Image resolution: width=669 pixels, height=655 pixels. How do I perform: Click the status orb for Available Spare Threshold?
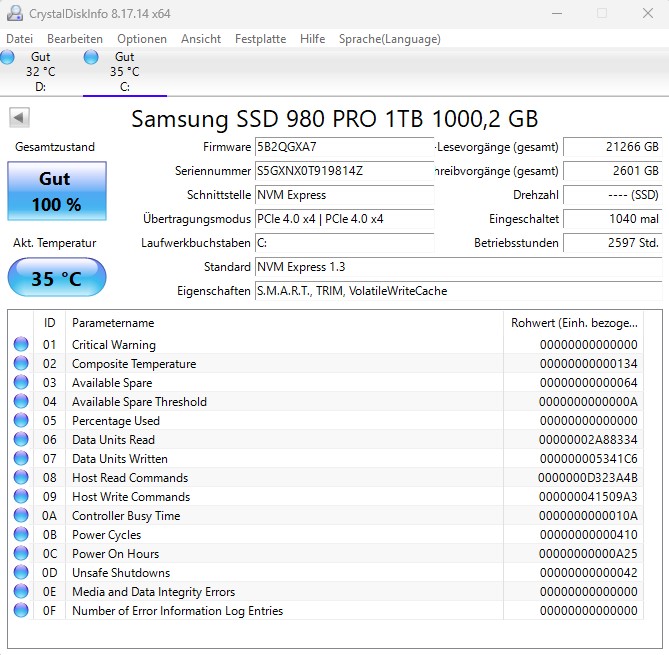21,401
